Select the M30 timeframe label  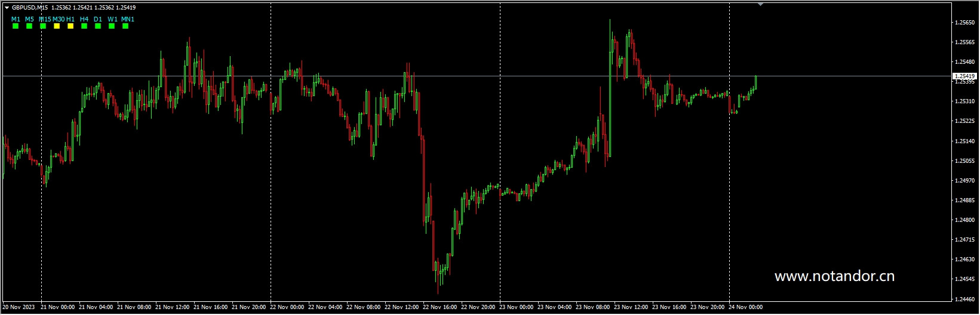(x=59, y=19)
